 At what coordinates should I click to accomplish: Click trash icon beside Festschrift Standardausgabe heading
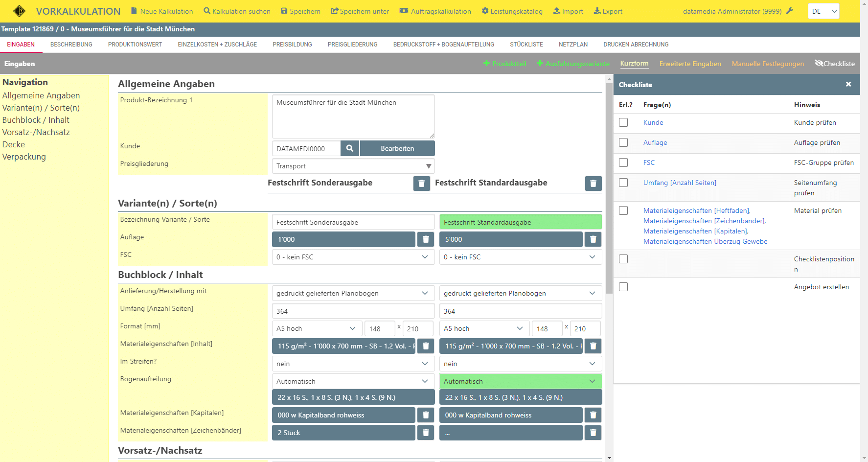tap(593, 184)
